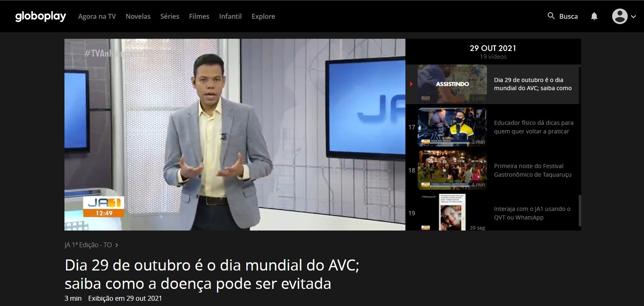The width and height of the screenshot is (644, 306).
Task: Click 'Primeira noite do Festival Gastronômico' title
Action: point(533,170)
